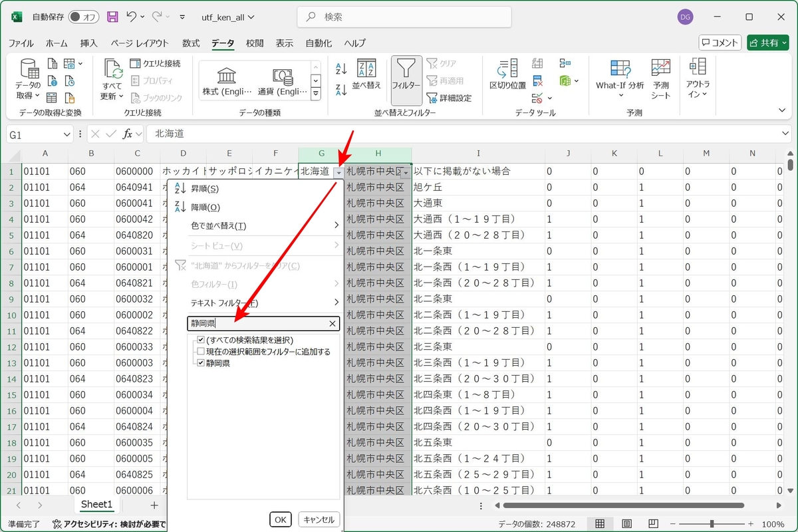The image size is (798, 532).
Task: Click the From Text/CSV import icon
Action: (x=53, y=64)
